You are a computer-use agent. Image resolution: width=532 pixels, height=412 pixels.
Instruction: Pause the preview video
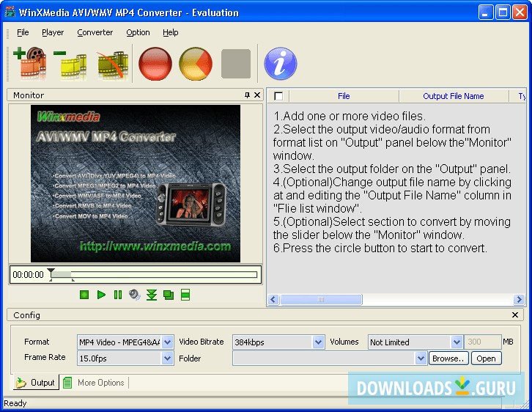point(118,295)
